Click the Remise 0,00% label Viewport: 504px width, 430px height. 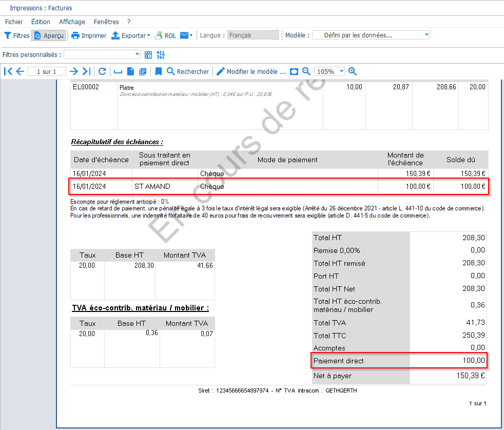coord(337,250)
